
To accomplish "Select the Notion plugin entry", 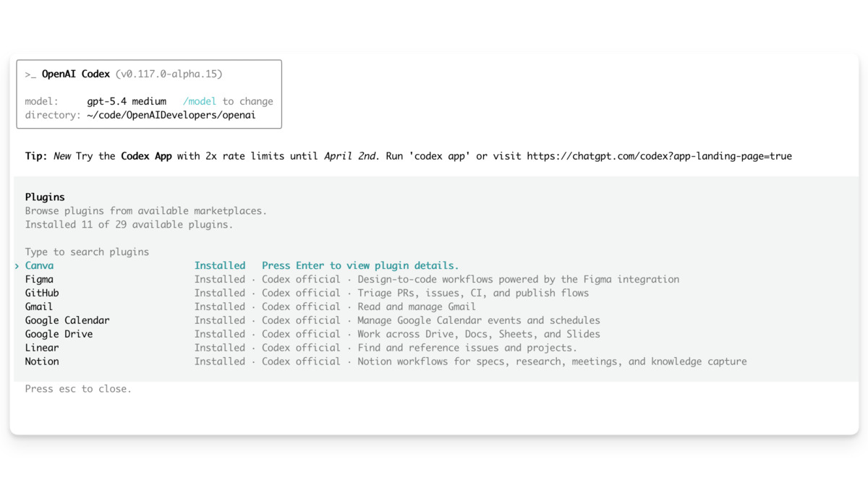I will [x=41, y=361].
